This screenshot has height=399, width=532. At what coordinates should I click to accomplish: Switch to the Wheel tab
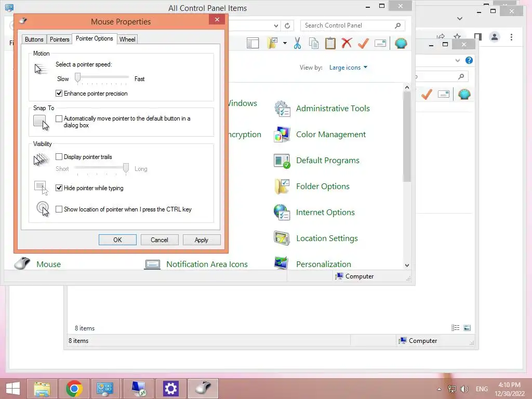pos(127,39)
